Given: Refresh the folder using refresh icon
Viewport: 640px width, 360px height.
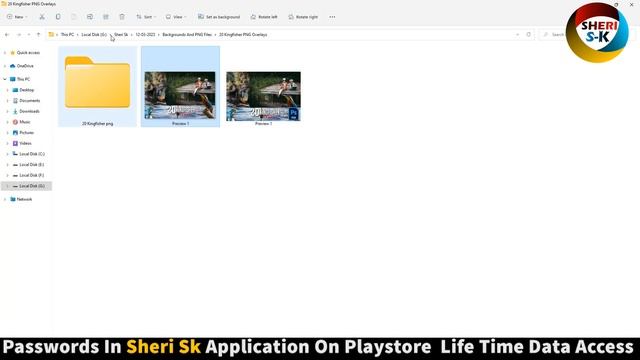Looking at the screenshot, I should point(529,35).
